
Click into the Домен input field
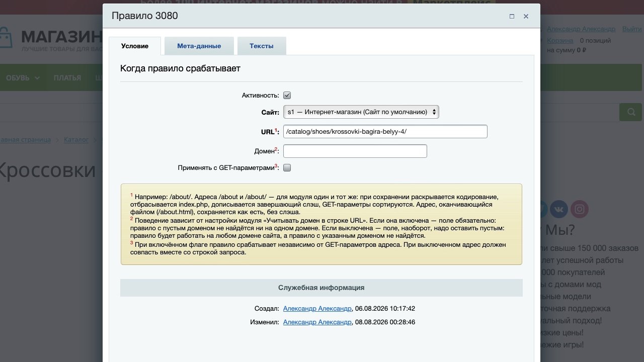coord(355,151)
